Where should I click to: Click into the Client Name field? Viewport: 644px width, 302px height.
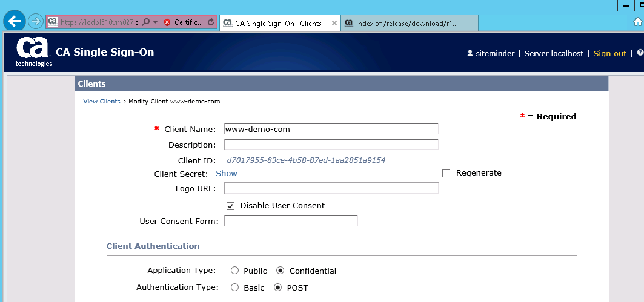[x=331, y=129]
